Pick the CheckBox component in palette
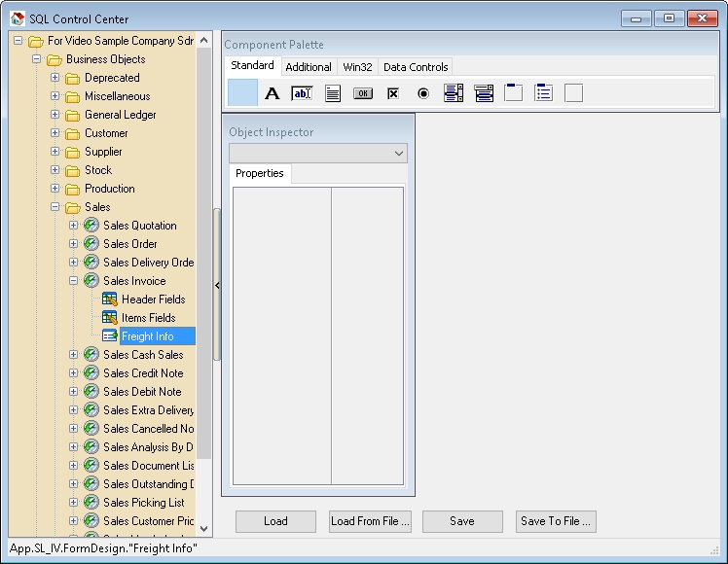 [393, 93]
